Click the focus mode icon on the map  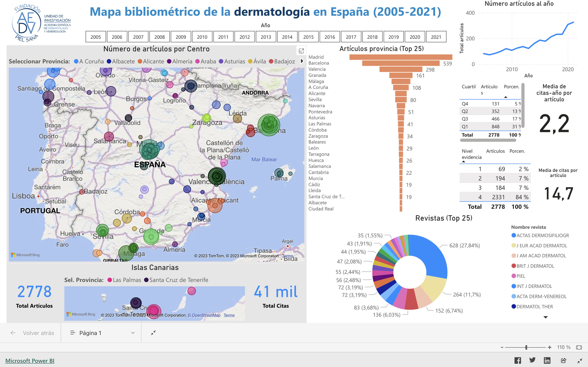[301, 51]
